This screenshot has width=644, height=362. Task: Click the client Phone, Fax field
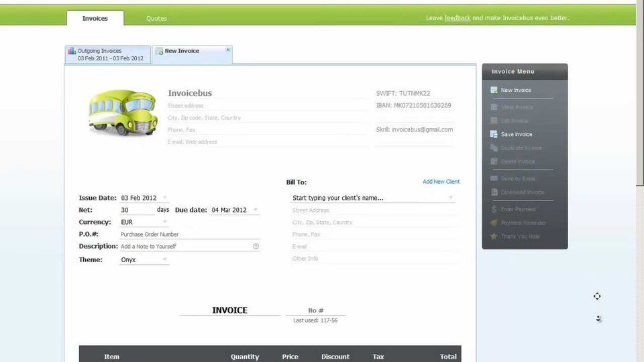(x=373, y=235)
